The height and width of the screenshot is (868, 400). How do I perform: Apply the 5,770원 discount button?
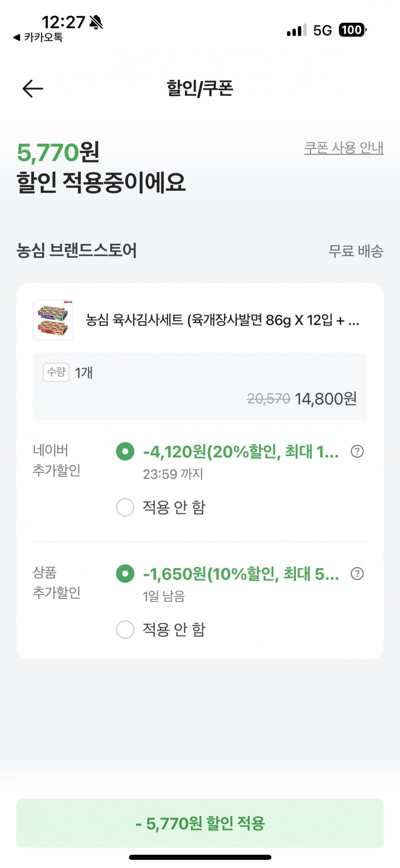(200, 823)
